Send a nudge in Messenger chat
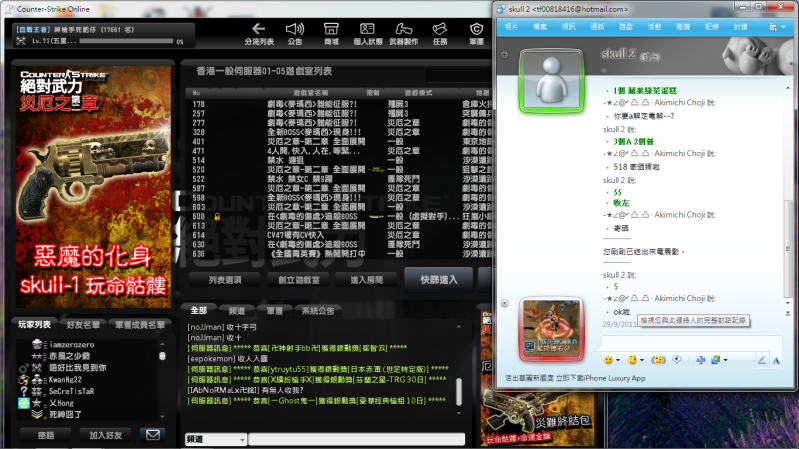This screenshot has width=799, height=449. [x=658, y=360]
